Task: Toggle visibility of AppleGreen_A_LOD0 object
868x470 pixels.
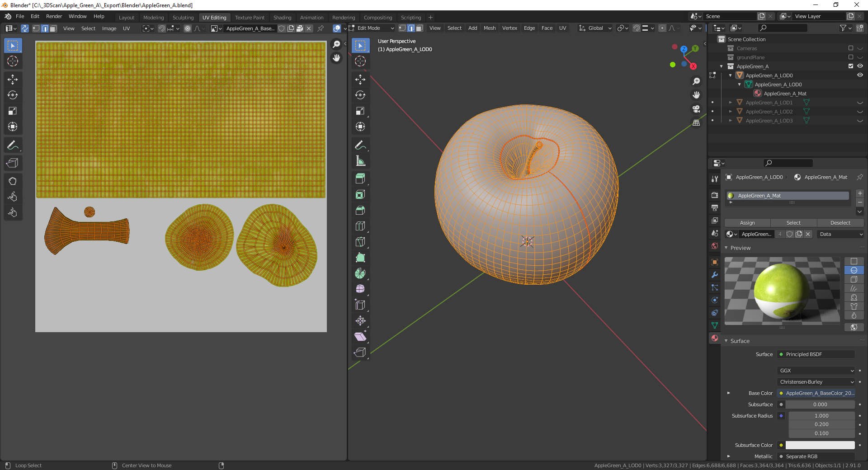Action: tap(860, 75)
